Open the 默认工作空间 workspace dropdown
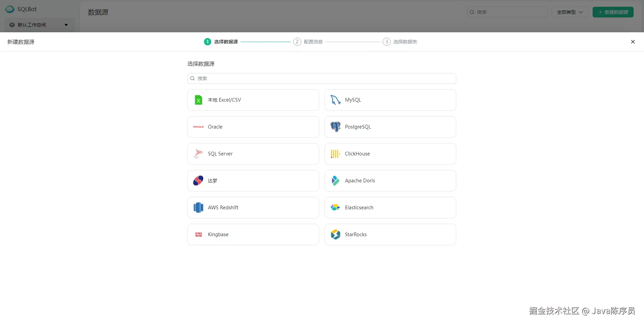Screen dimensions: 644x324 click(x=40, y=25)
